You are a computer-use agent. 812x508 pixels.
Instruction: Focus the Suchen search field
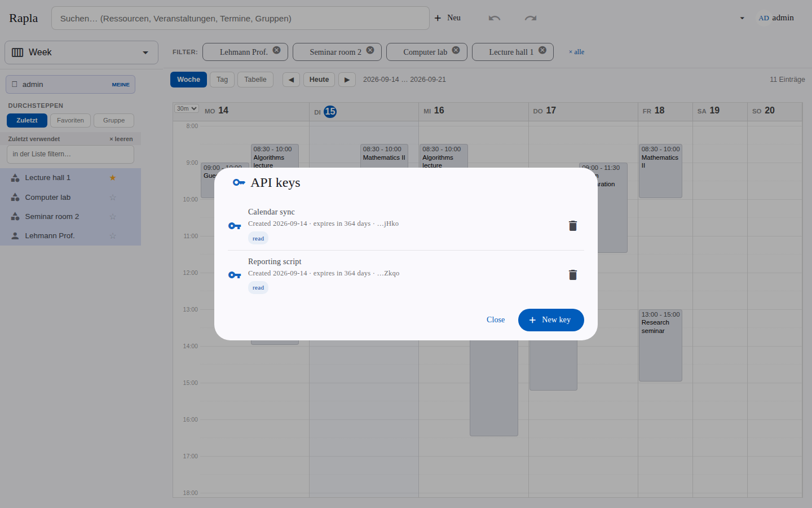point(240,18)
